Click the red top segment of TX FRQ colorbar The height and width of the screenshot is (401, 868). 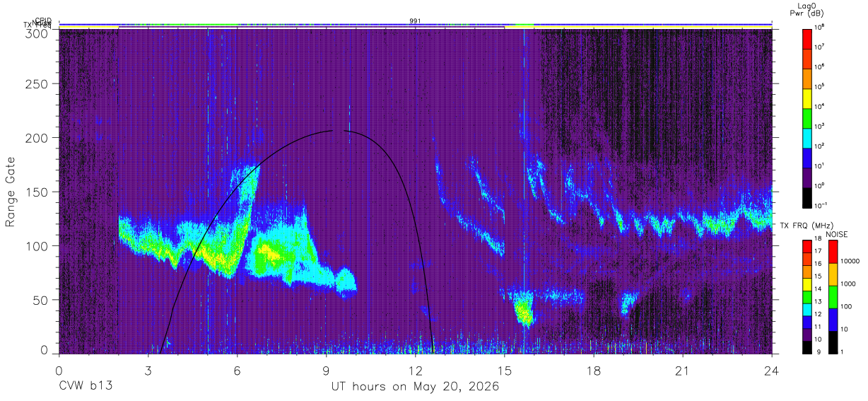807,246
